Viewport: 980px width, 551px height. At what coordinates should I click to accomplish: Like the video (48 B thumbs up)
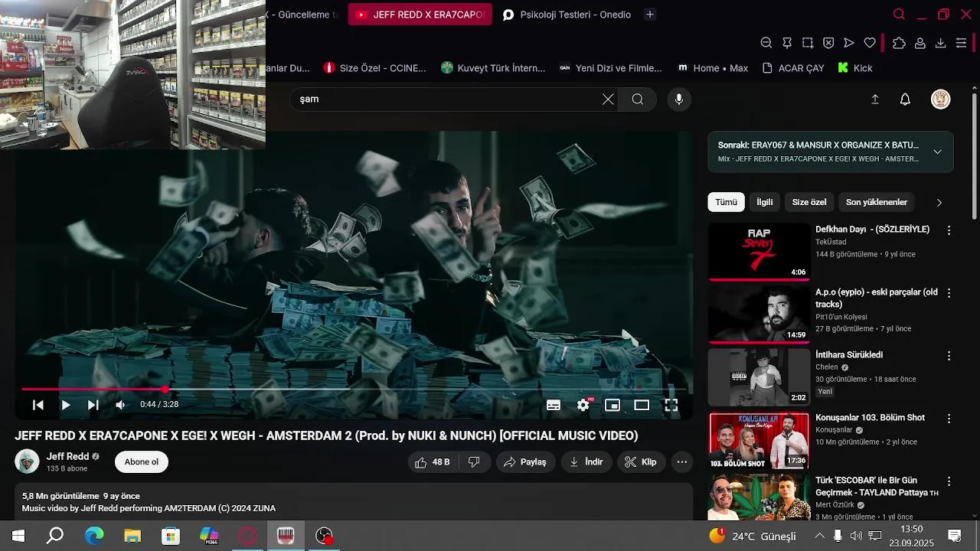pyautogui.click(x=433, y=462)
